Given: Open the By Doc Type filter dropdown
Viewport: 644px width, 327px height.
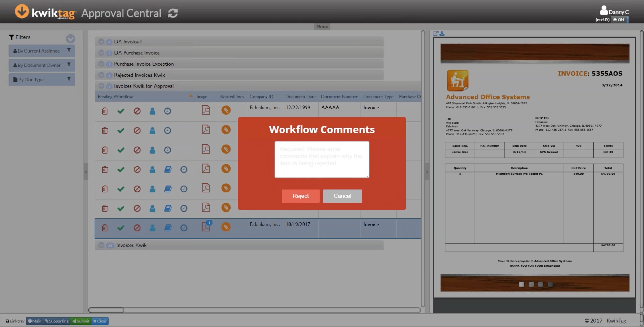Looking at the screenshot, I should tap(42, 79).
